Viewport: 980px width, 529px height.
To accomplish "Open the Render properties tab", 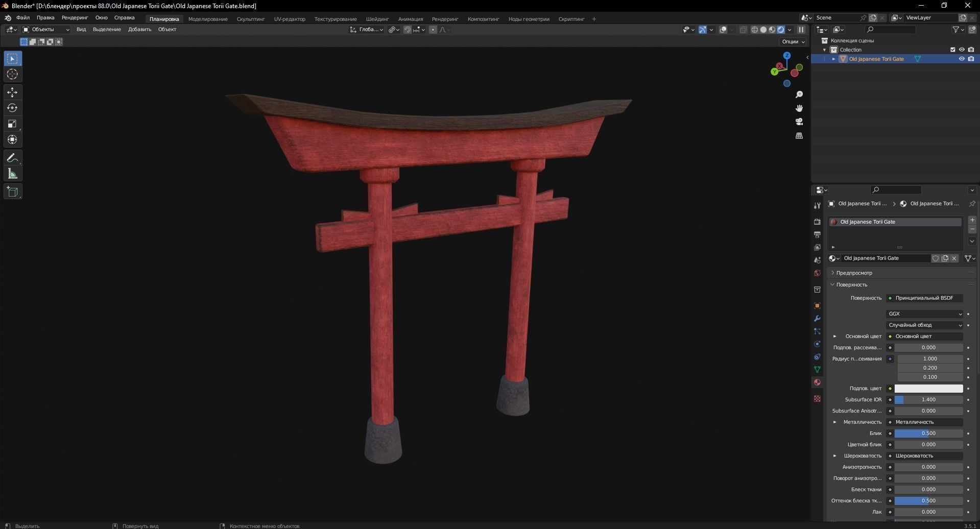I will pos(817,222).
